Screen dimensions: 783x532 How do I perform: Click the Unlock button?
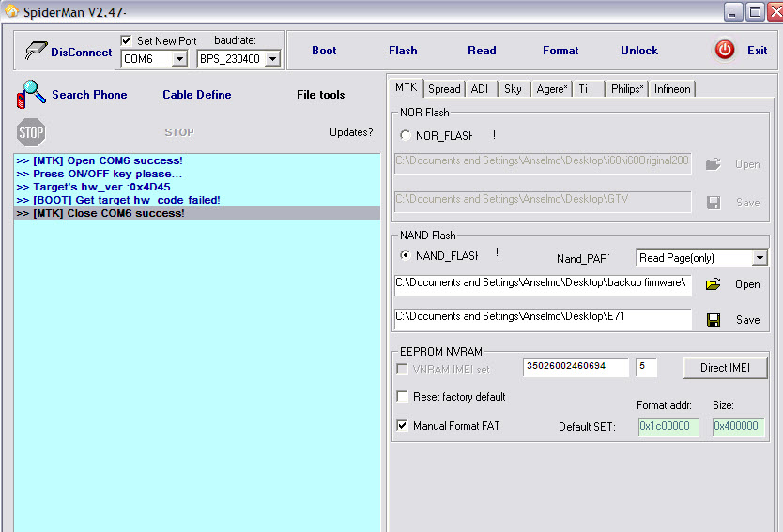[x=639, y=51]
